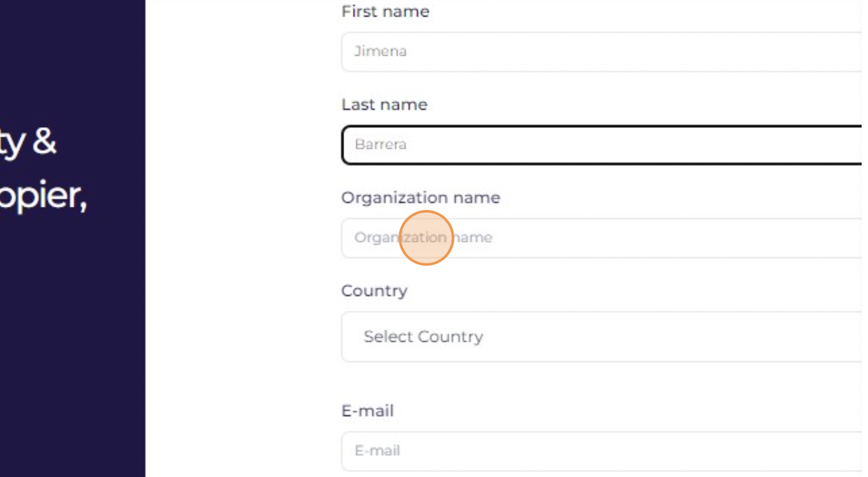868x477 pixels.
Task: Click the "E-mail" field label
Action: point(368,411)
